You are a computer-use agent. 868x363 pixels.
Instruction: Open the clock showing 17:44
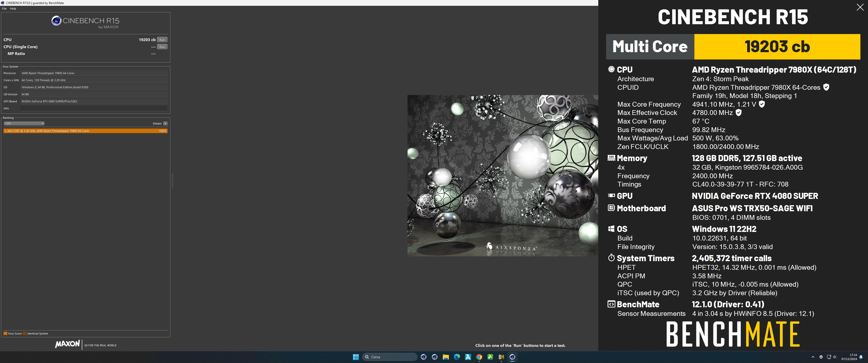(849, 357)
